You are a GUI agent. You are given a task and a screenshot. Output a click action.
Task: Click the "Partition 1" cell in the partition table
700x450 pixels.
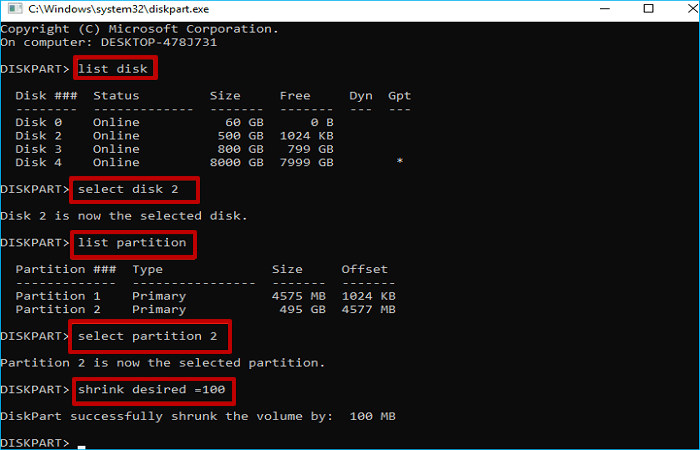click(x=58, y=296)
